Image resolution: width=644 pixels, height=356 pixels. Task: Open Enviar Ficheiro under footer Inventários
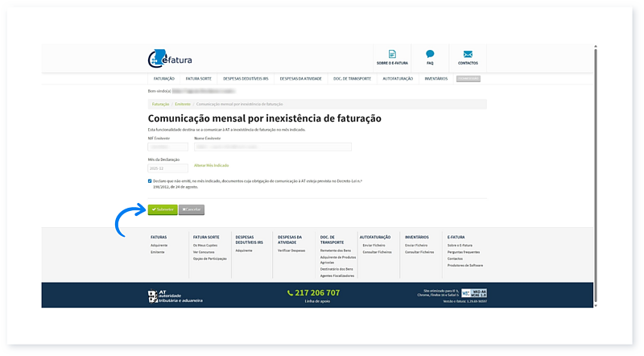click(x=416, y=246)
